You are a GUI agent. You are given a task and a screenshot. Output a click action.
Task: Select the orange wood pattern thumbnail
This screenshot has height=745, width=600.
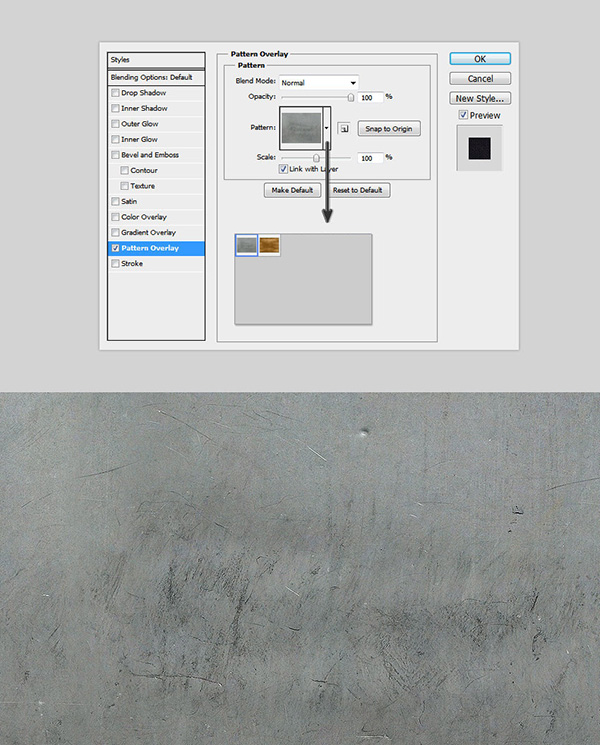click(270, 245)
